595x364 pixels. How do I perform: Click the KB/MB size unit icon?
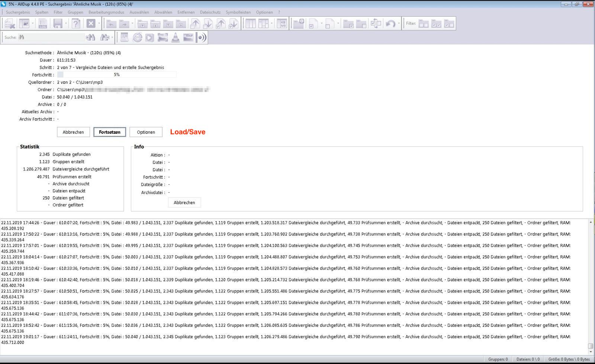(x=282, y=24)
